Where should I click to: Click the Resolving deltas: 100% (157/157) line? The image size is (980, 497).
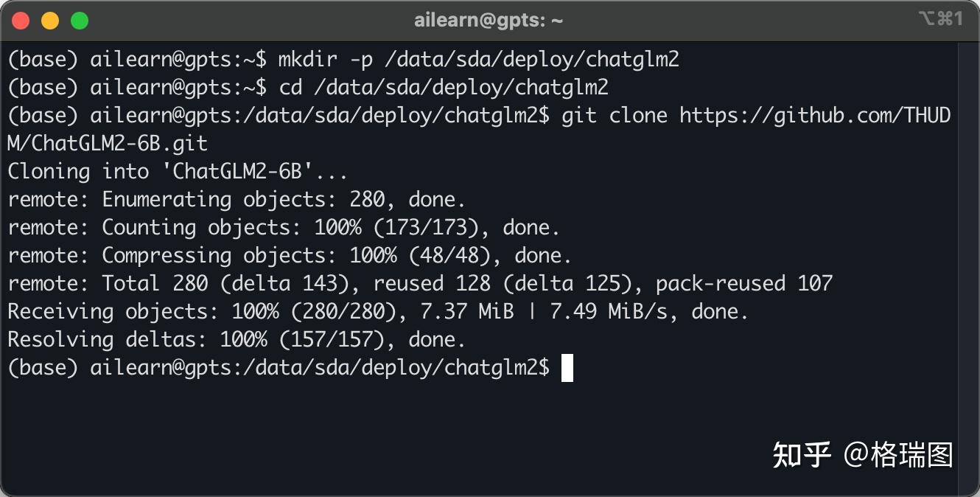(x=237, y=340)
